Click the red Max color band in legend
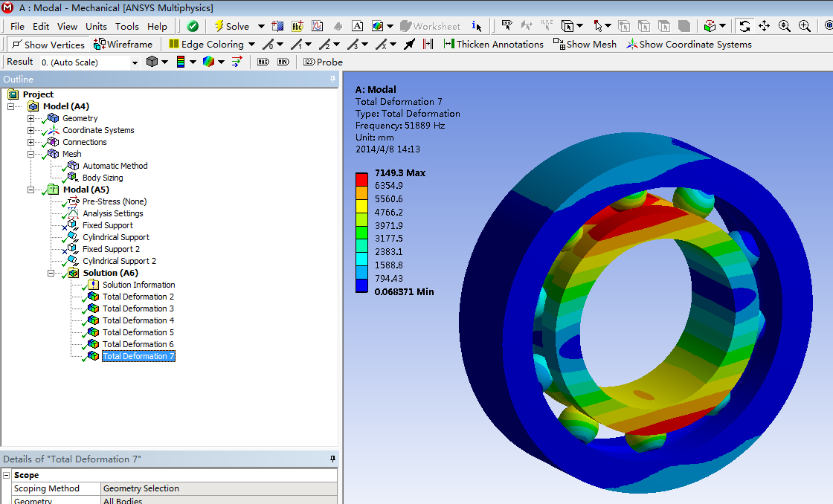 coord(361,178)
